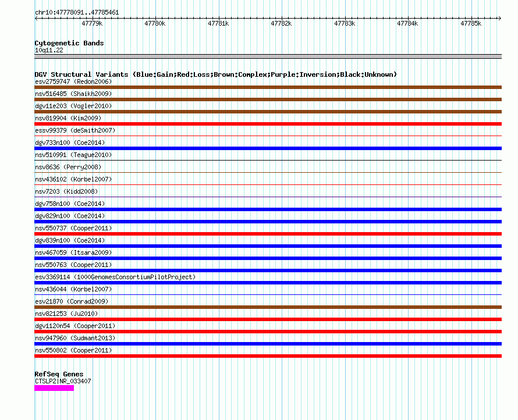Image resolution: width=518 pixels, height=420 pixels.
Task: Click the brown bar under esv2759747
Action: coord(268,87)
